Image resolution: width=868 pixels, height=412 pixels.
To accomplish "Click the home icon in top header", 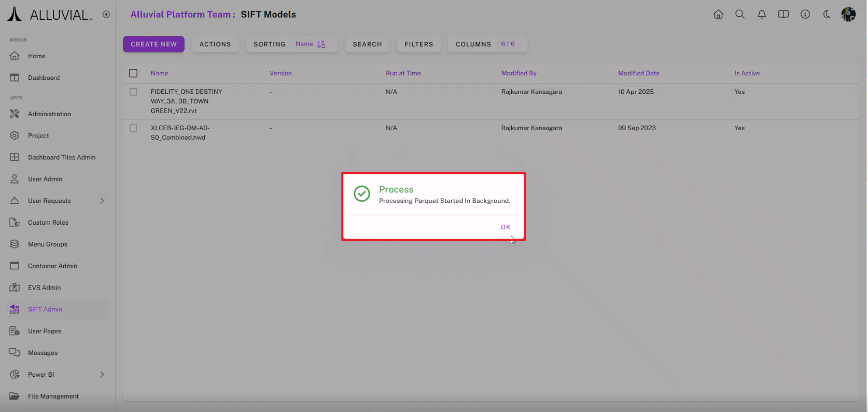I will (x=718, y=15).
